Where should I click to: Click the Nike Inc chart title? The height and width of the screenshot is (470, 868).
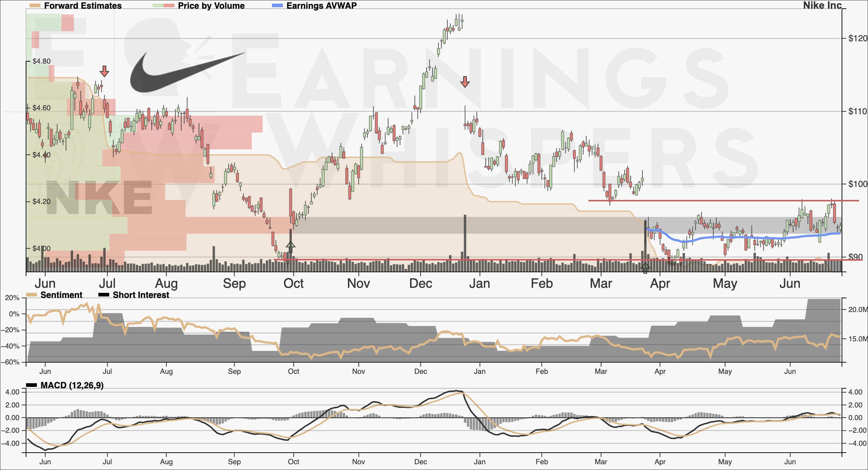pos(822,5)
